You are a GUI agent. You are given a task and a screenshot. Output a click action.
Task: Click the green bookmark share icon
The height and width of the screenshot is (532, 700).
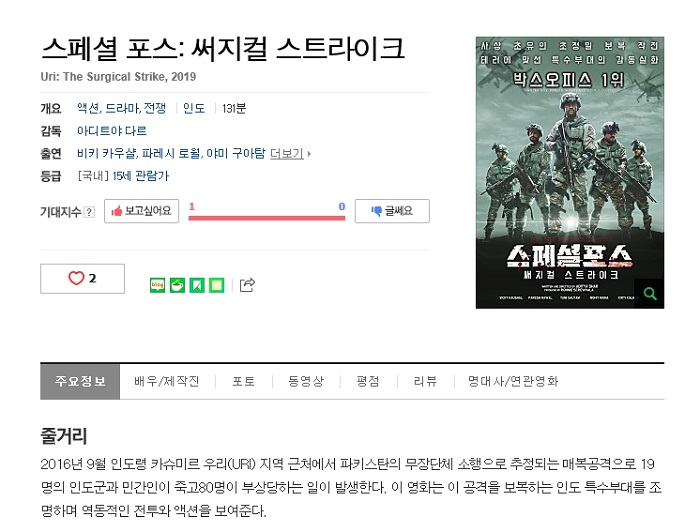(197, 285)
